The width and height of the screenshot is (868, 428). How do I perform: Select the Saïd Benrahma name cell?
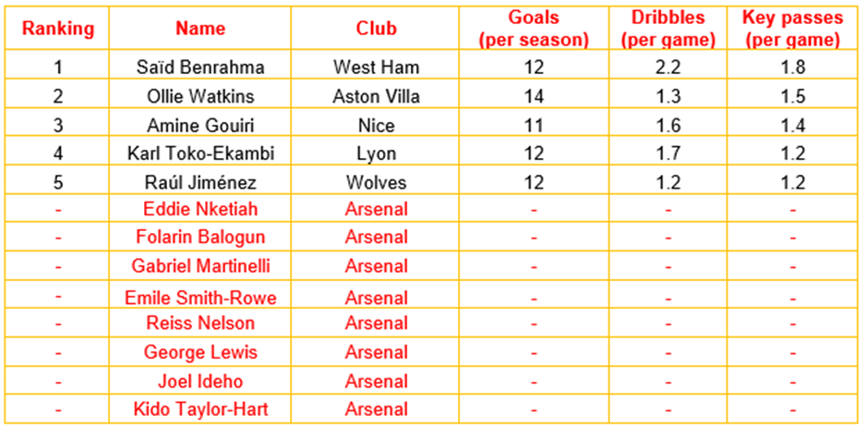tap(200, 67)
